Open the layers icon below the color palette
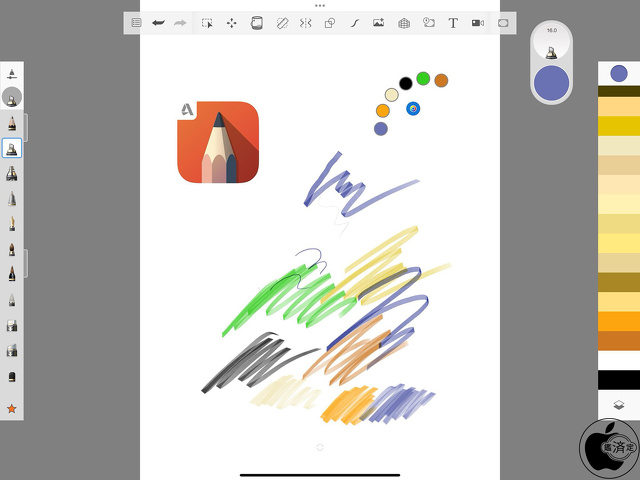640x480 pixels. (x=619, y=405)
